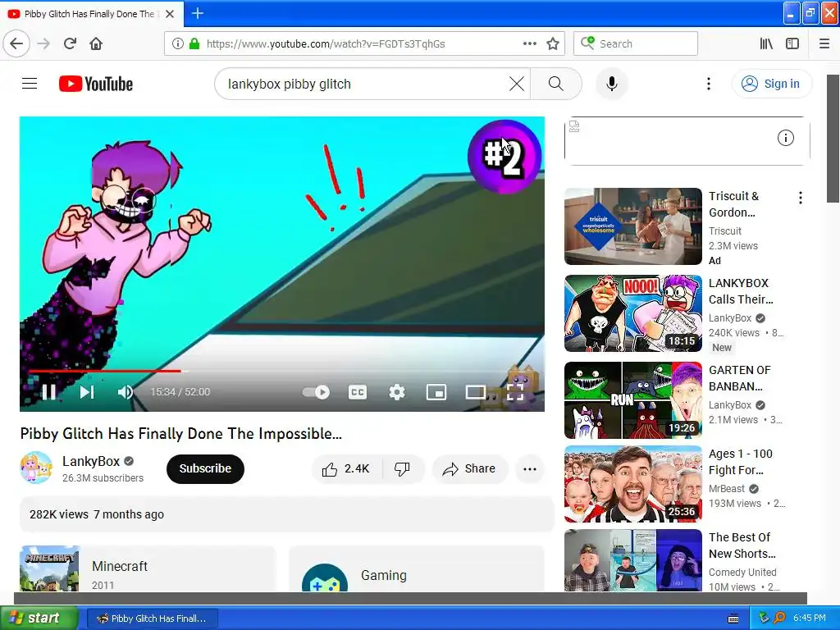This screenshot has width=840, height=630.
Task: Open YouTube settings three-dot menu
Action: (709, 84)
